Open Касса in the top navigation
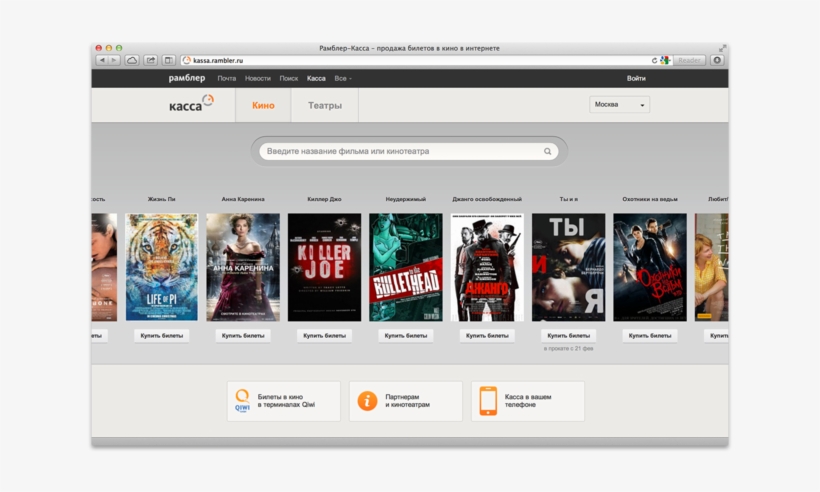 coord(316,78)
